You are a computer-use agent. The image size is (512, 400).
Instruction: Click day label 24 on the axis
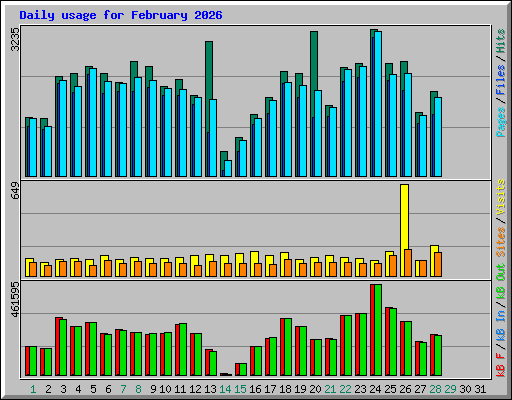[x=375, y=389]
